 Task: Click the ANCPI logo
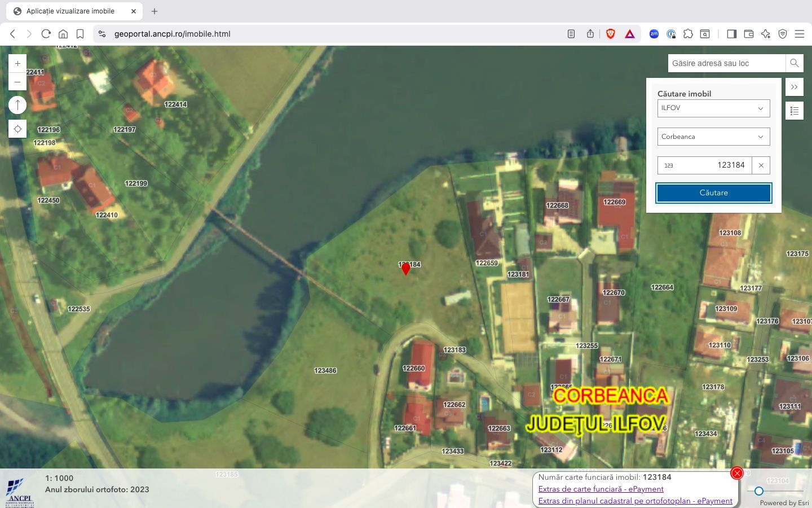click(19, 490)
